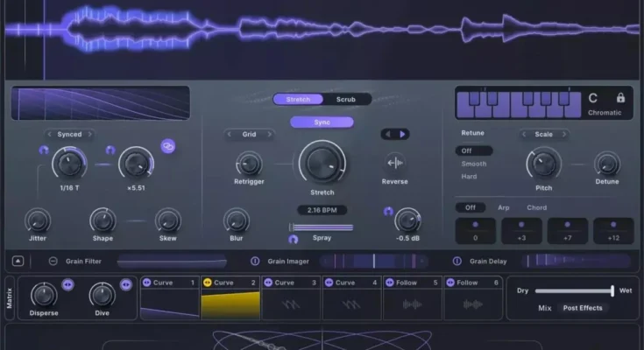Screen dimensions: 644x350
Task: Select the Off harmony mode
Action: [x=471, y=207]
